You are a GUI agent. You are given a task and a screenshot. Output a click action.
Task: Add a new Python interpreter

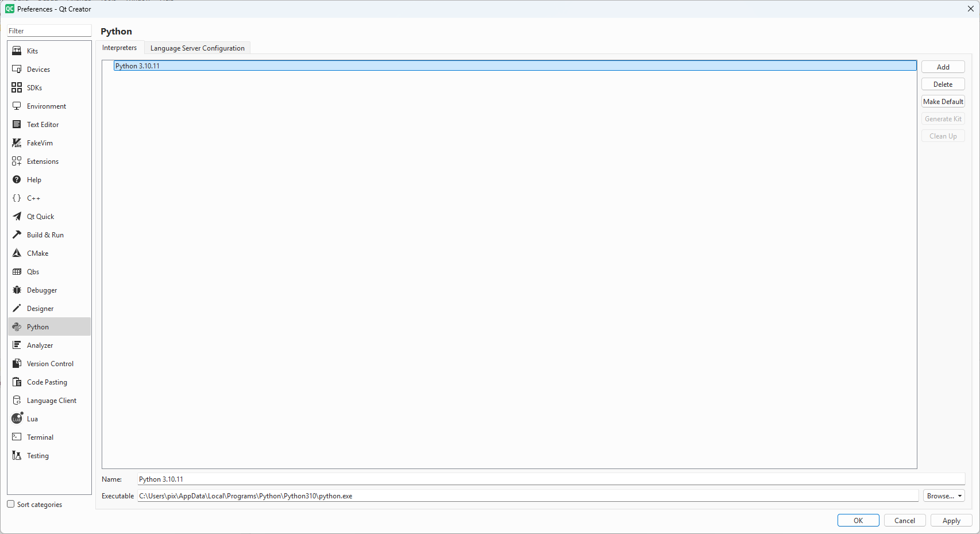click(x=943, y=67)
